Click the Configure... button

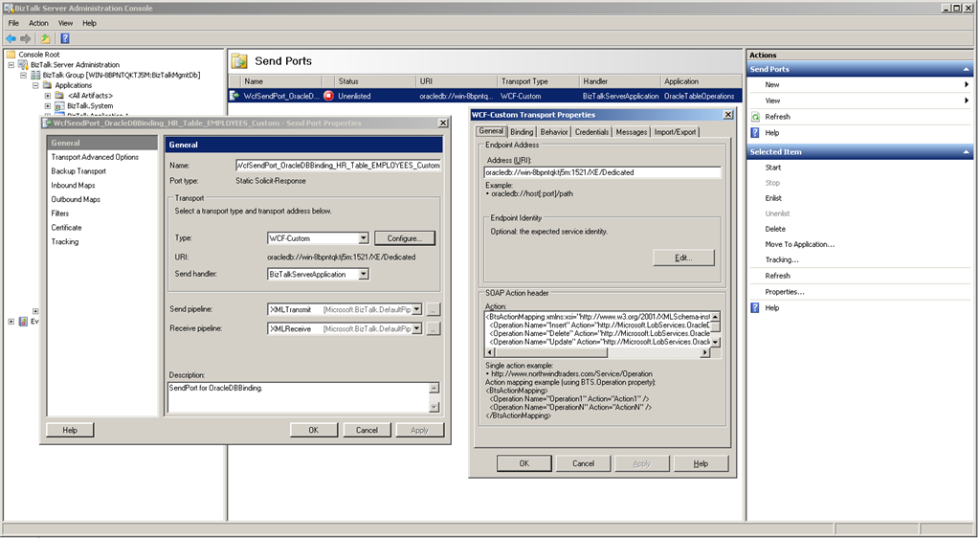[x=405, y=238]
